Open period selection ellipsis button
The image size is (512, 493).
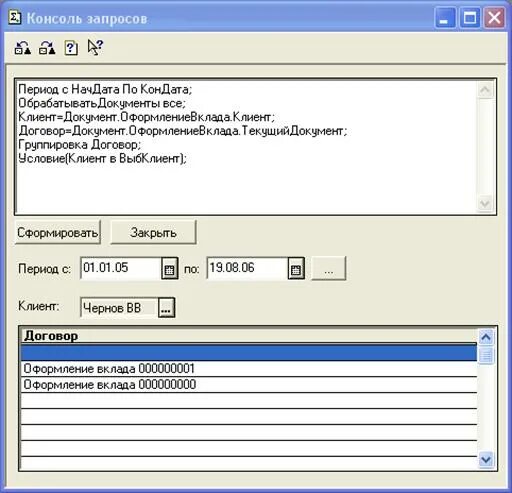click(329, 268)
